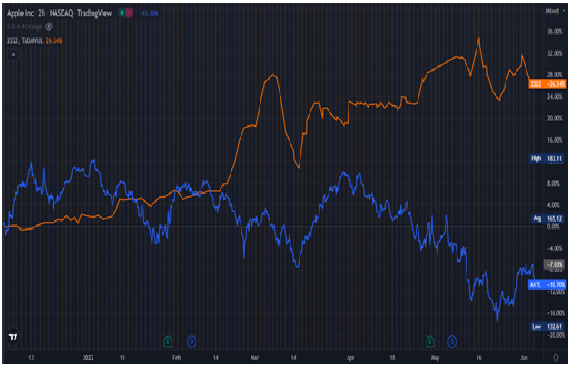Open the Mixed price scale dropdown
Screen dimensions: 570x367
tap(555, 11)
